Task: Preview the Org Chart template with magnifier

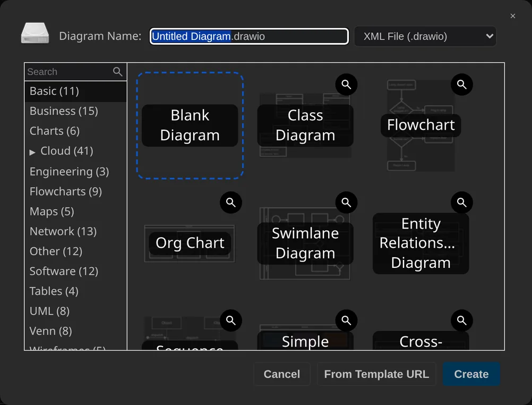Action: (x=231, y=203)
